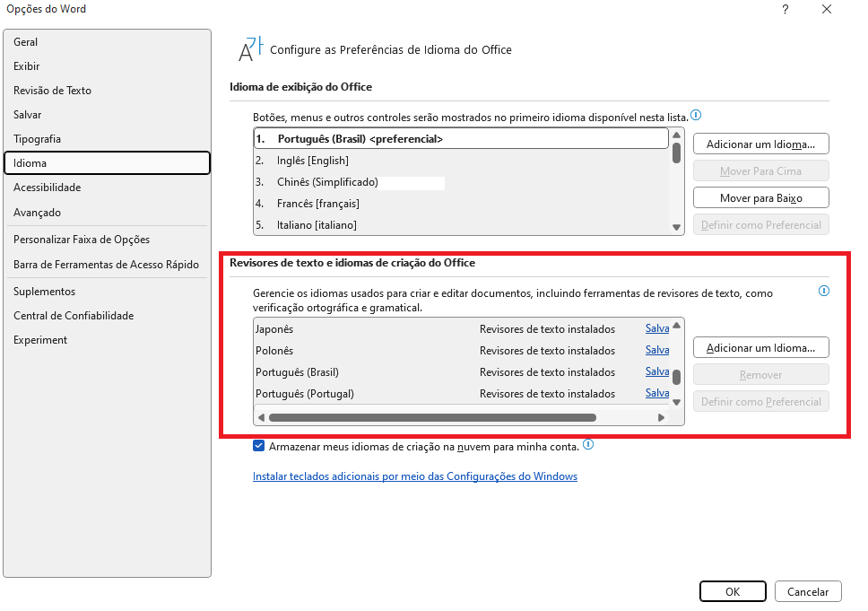
Task: Click left arrow of authoring list horizontal scrollbar
Action: (x=261, y=418)
